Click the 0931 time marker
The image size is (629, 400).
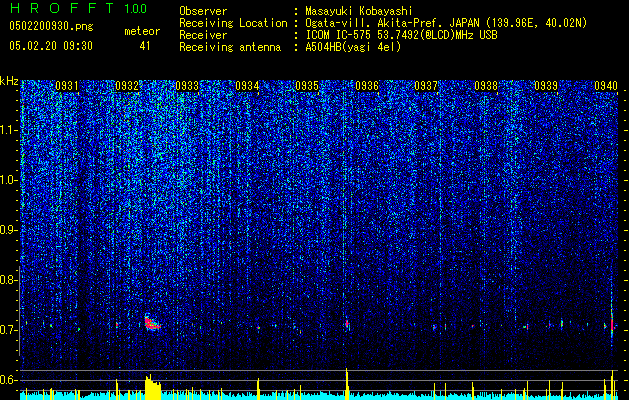(67, 86)
